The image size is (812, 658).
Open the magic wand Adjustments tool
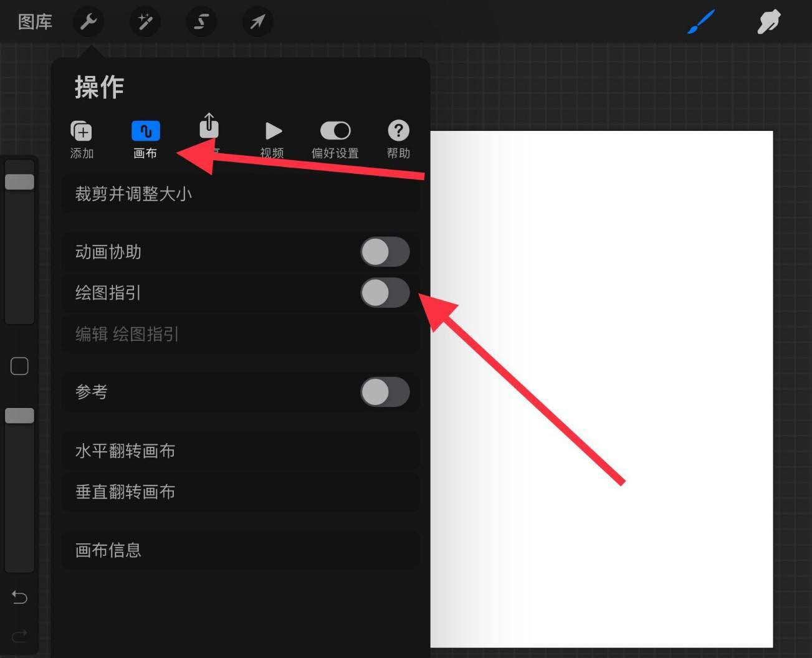click(145, 22)
